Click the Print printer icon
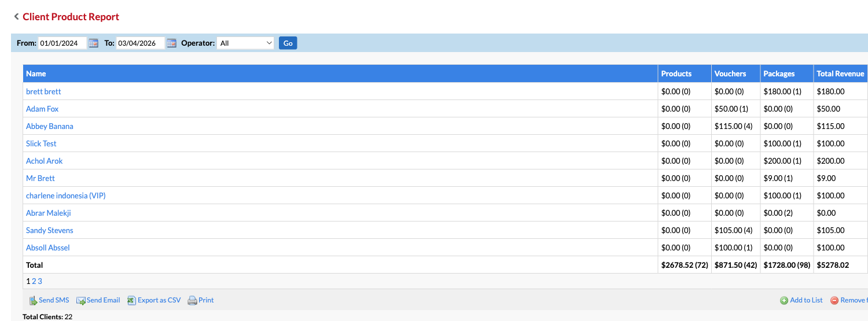 click(x=192, y=300)
